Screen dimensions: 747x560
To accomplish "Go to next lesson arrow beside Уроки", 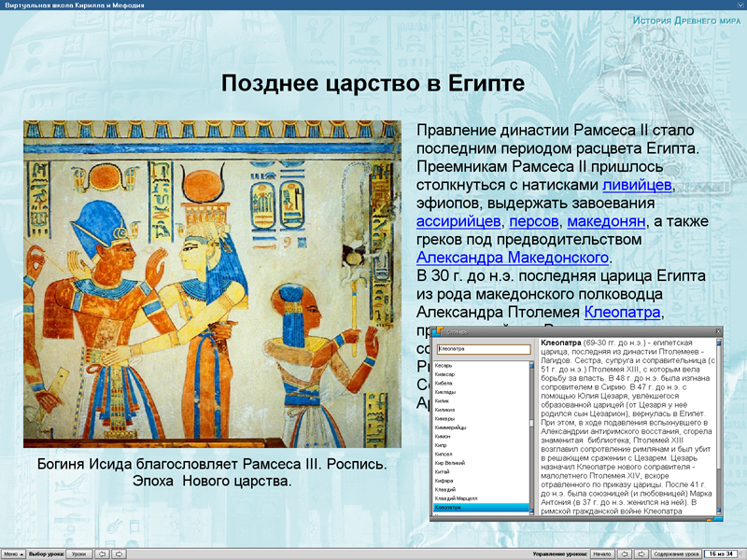I will (120, 553).
